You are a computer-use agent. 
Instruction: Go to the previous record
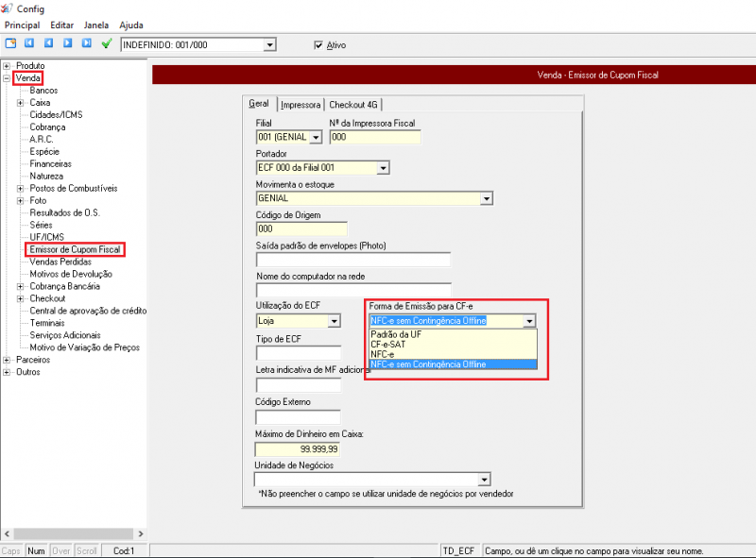tap(48, 43)
